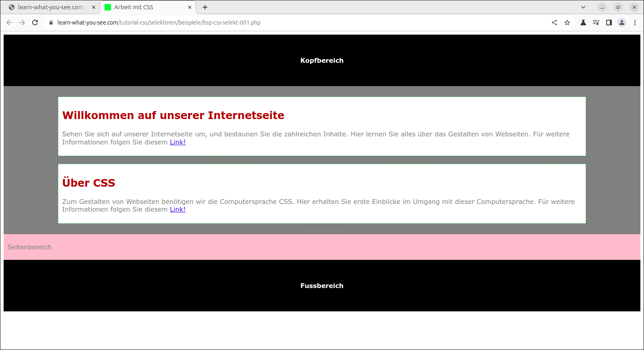This screenshot has height=350, width=644.
Task: Click the address bar URL
Action: pyautogui.click(x=159, y=23)
